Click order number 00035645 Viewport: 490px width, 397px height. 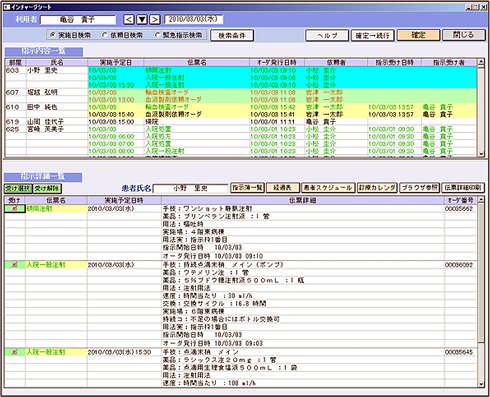click(x=459, y=352)
